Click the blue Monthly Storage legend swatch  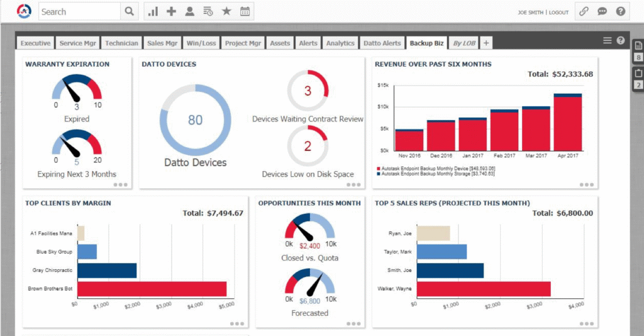[x=378, y=174]
